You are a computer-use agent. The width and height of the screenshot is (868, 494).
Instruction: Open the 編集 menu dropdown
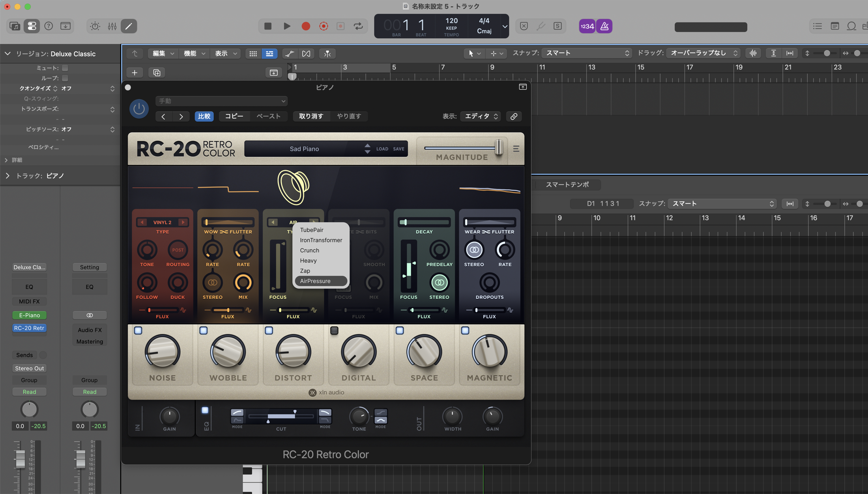pyautogui.click(x=163, y=54)
